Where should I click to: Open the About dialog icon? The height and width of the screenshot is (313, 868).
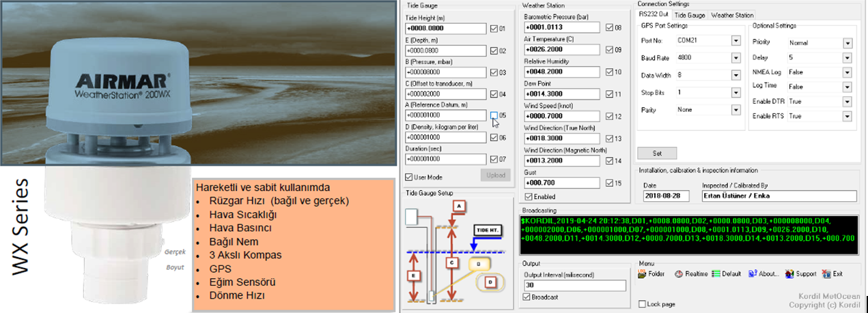(753, 273)
